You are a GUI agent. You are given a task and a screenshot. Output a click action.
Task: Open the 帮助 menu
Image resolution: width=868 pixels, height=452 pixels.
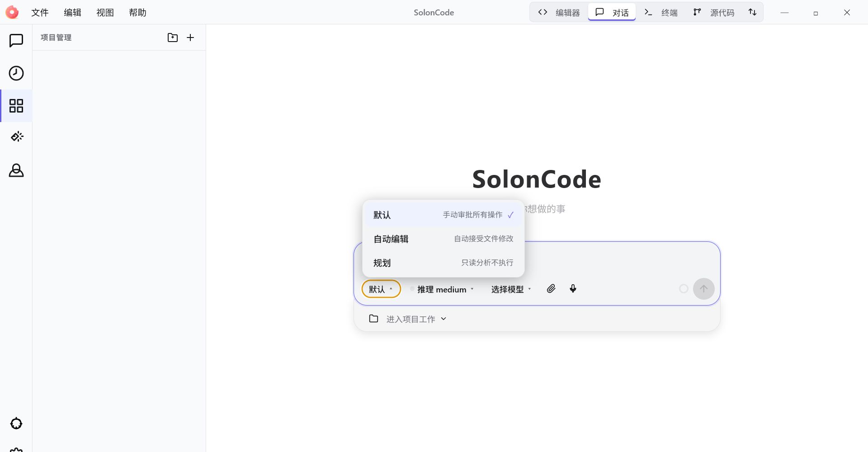[x=137, y=13]
